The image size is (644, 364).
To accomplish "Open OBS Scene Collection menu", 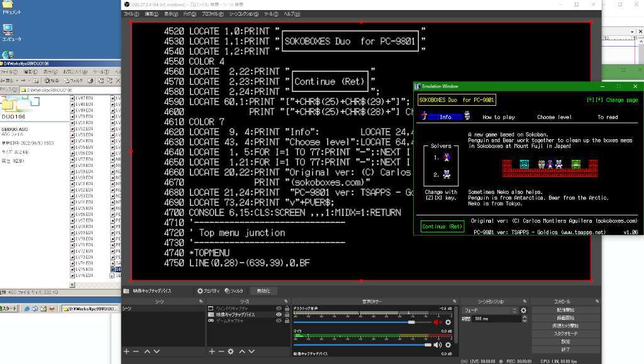I will [x=244, y=14].
